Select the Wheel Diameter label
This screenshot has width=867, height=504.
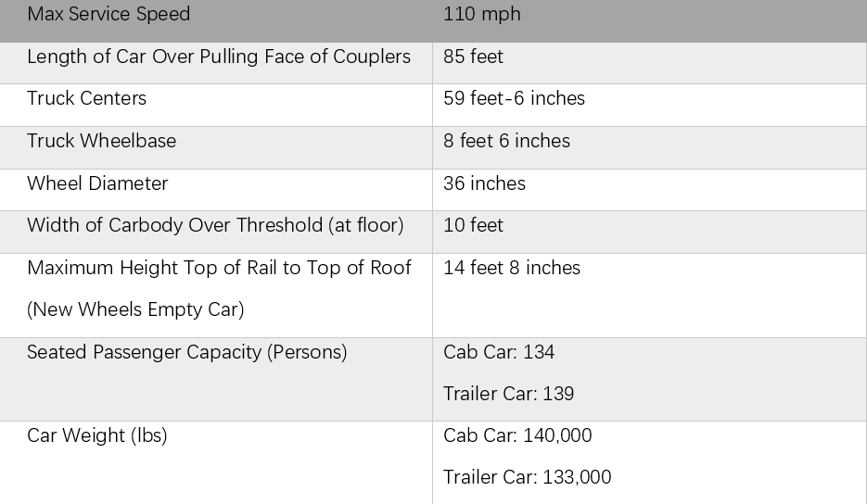97,183
